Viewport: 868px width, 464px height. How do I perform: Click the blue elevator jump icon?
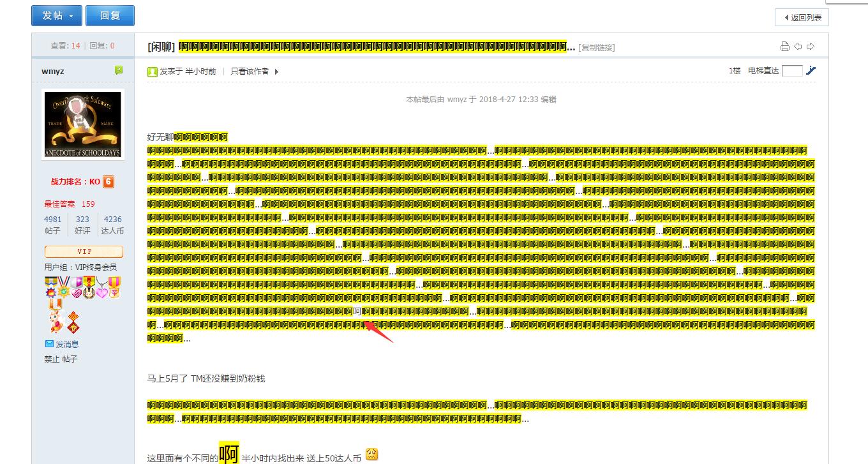[811, 71]
